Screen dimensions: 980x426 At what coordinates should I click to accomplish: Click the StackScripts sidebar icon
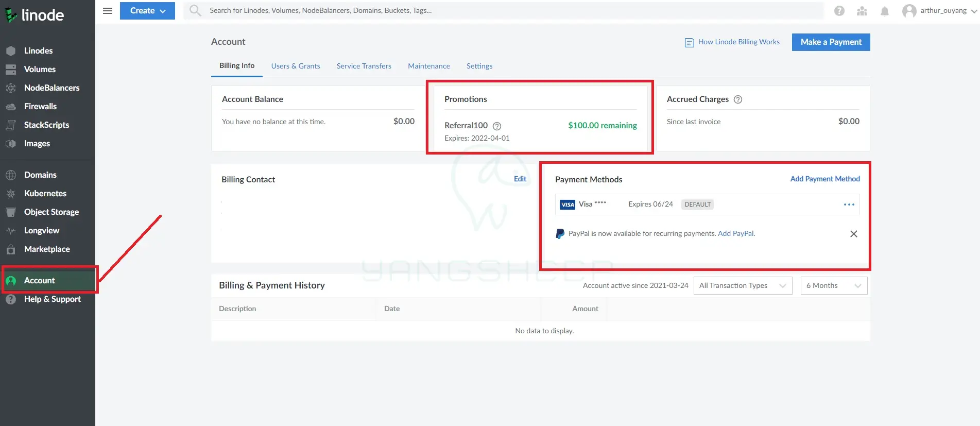[11, 125]
